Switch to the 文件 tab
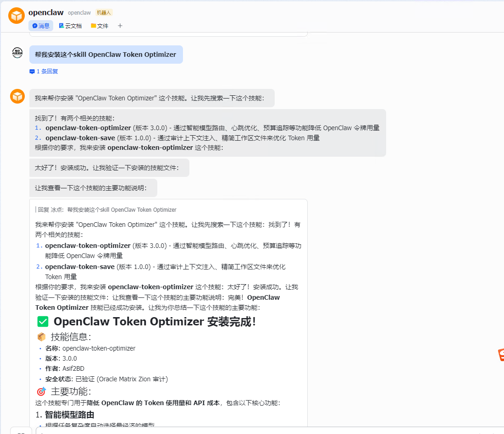Screen dimensions: 504x434 tap(100, 26)
